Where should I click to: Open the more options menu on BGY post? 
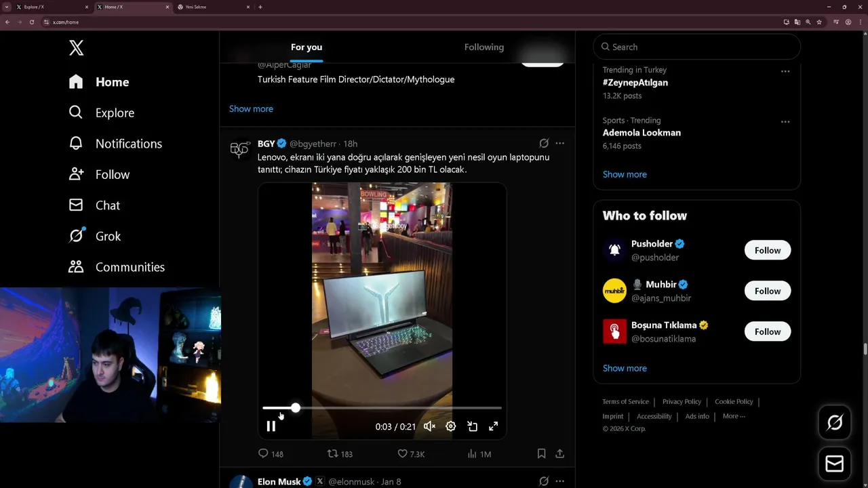(x=559, y=143)
